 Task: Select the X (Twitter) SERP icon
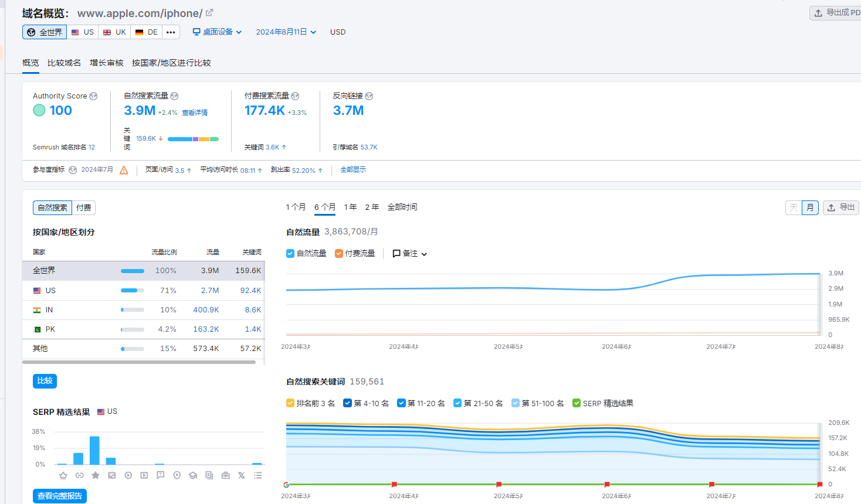[242, 475]
